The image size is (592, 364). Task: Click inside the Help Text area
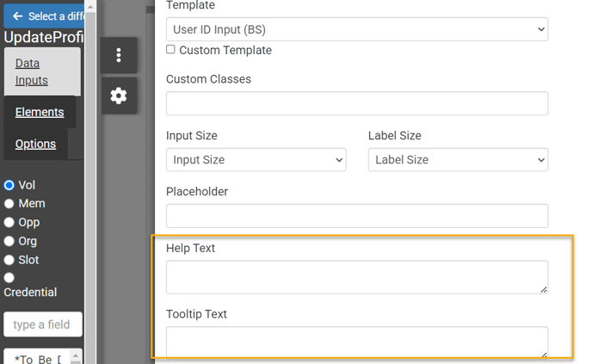pyautogui.click(x=356, y=277)
